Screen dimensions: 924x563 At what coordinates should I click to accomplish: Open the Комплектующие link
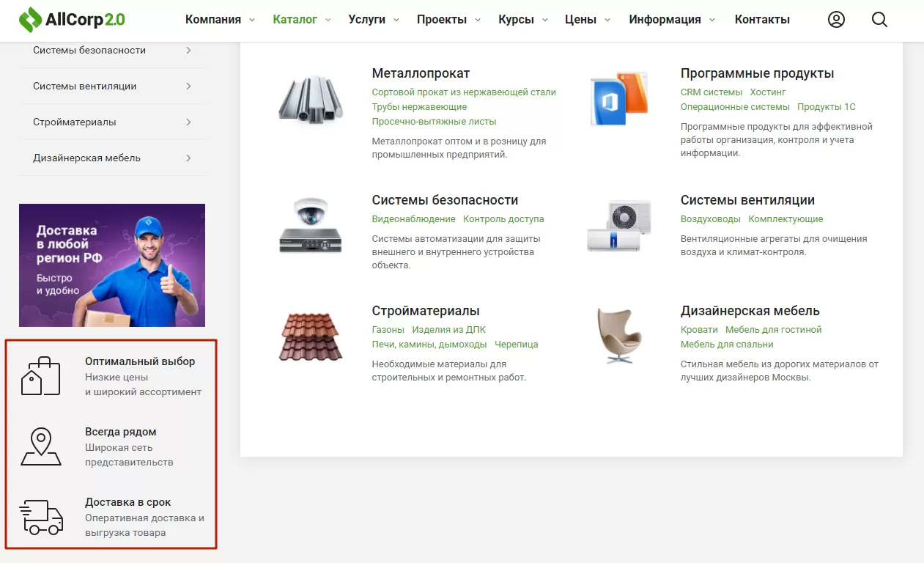click(x=786, y=219)
